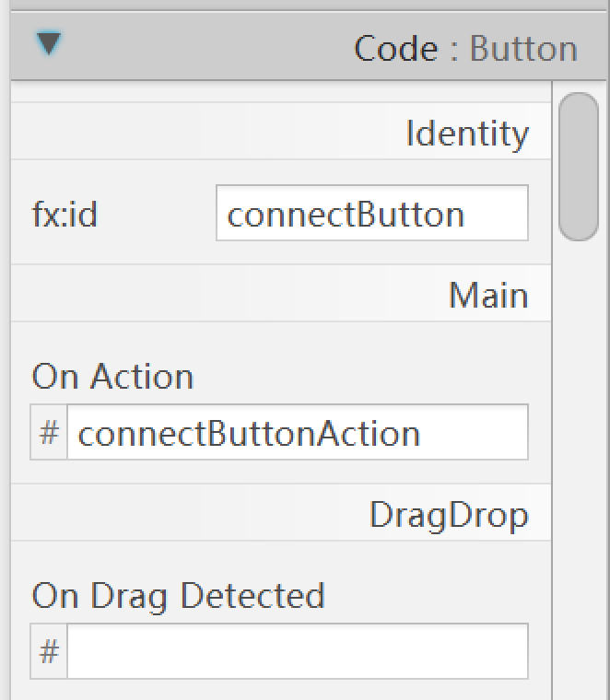Screen dimensions: 610x700
Task: Select the Identity section header
Action: point(281,131)
